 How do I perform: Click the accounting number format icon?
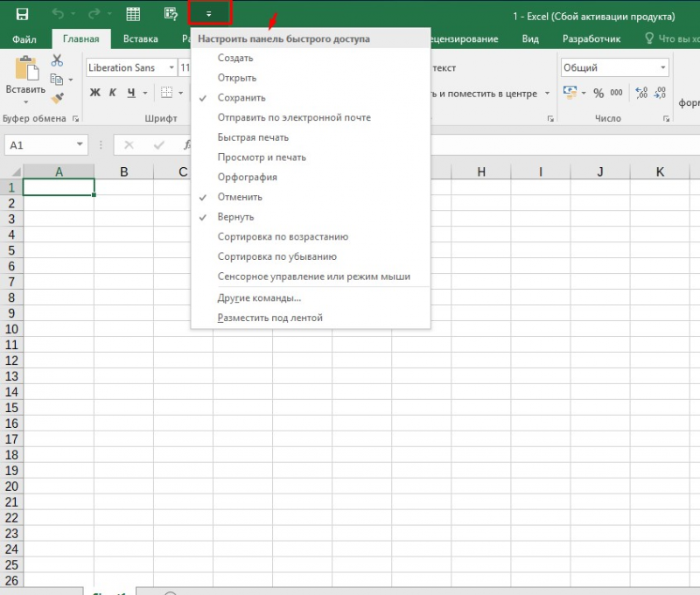pos(570,93)
